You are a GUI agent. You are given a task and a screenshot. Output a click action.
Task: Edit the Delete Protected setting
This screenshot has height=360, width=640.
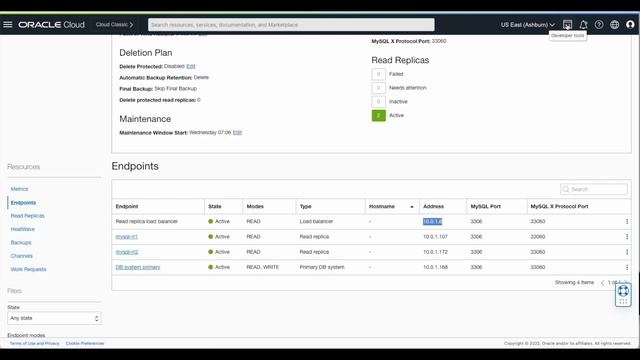(191, 66)
